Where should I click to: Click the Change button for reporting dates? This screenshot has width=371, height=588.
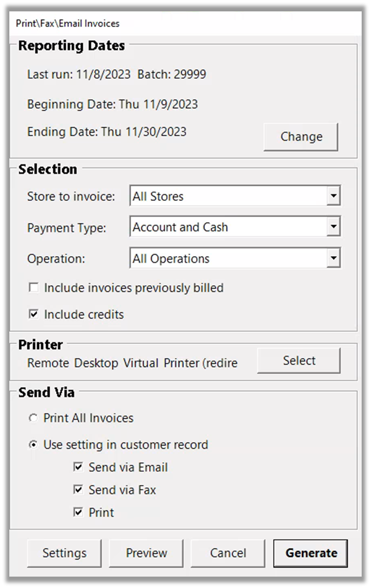[301, 137]
